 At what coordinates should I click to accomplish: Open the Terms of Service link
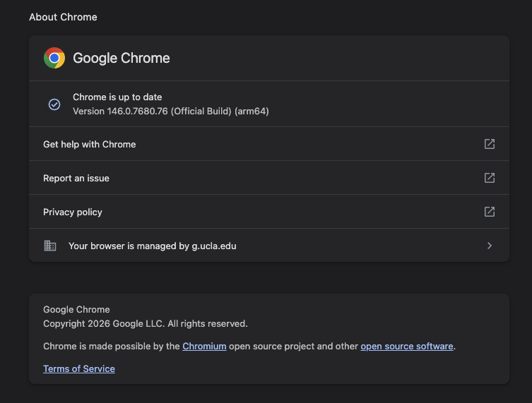tap(79, 368)
